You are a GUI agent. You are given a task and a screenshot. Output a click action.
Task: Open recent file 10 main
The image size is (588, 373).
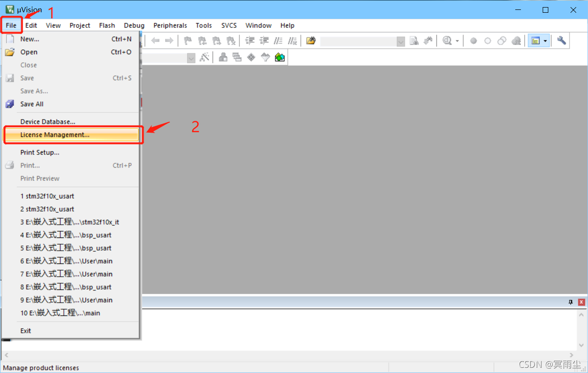point(70,313)
